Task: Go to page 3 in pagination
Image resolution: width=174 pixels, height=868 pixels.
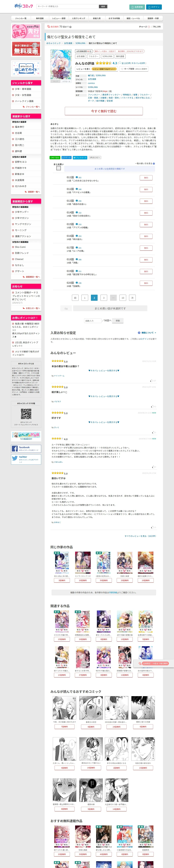Action: click(x=104, y=298)
